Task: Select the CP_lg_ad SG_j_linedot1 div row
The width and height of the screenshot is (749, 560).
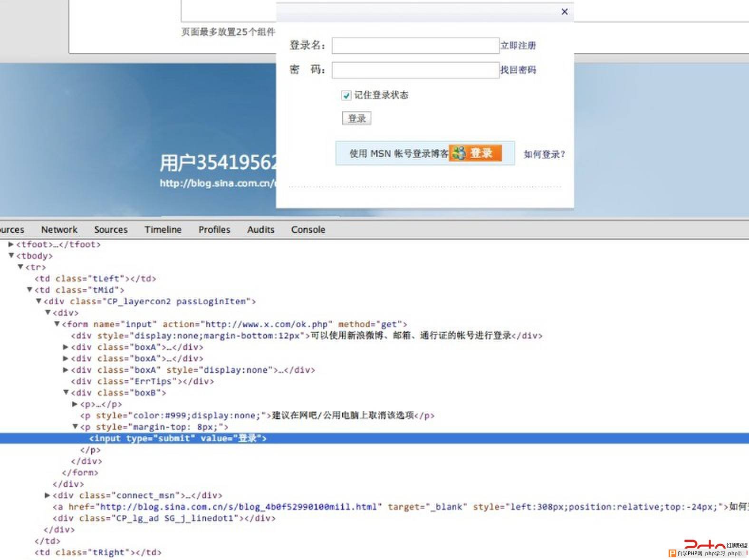Action: coord(164,518)
